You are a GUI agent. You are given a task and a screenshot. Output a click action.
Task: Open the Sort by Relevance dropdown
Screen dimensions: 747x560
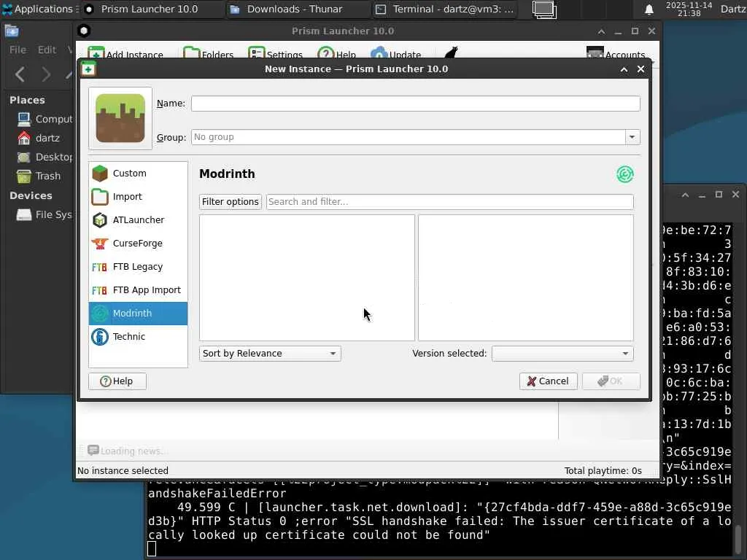270,354
